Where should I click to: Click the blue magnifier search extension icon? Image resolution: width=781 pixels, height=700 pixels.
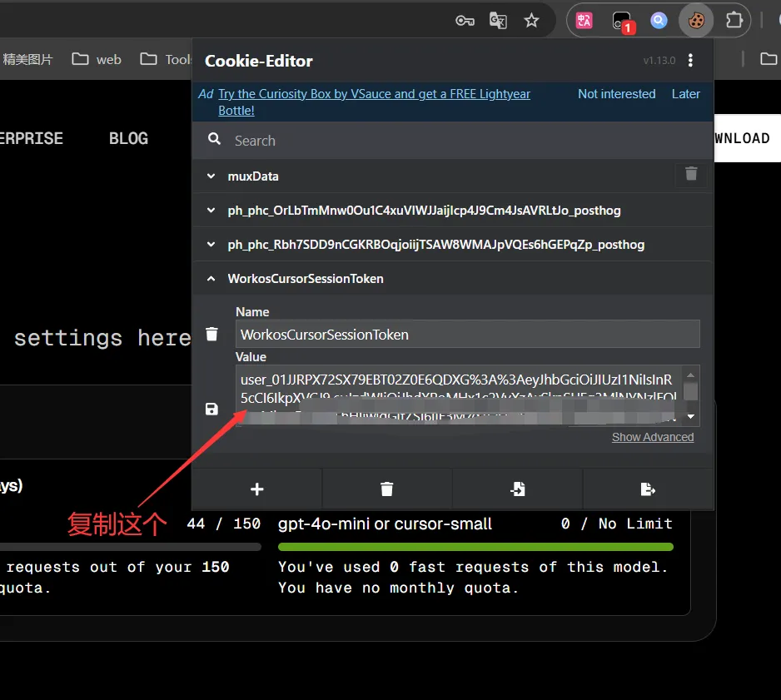(659, 21)
